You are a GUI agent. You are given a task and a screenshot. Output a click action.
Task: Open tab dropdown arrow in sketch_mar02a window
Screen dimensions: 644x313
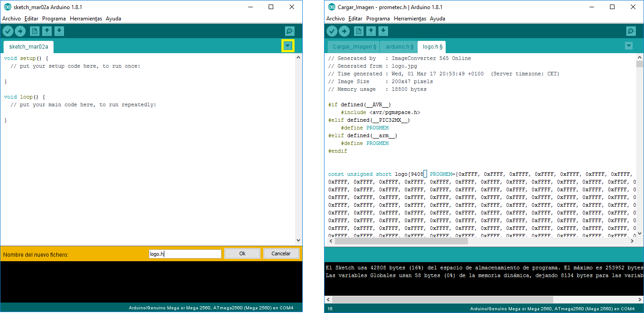288,45
